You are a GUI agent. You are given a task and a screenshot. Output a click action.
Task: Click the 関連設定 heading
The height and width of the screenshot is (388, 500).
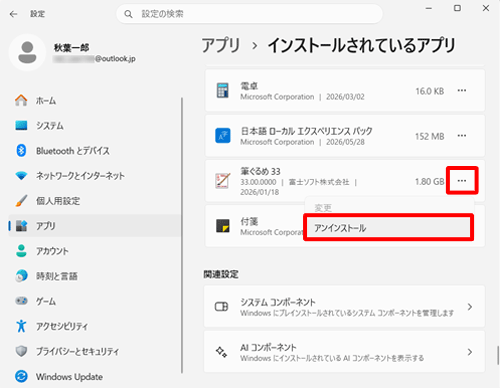(x=221, y=274)
